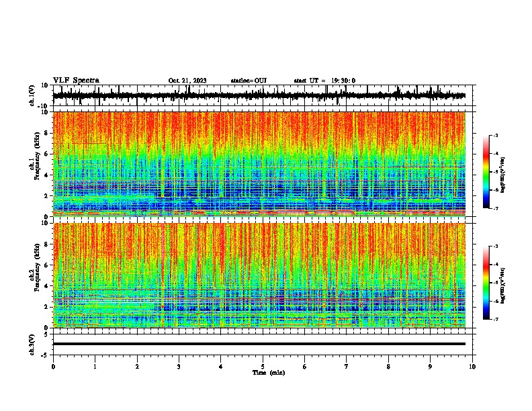Screen dimensions: 532x411
Task: Click the ch.2 log(PSD) colorbar label
Action: [503, 285]
